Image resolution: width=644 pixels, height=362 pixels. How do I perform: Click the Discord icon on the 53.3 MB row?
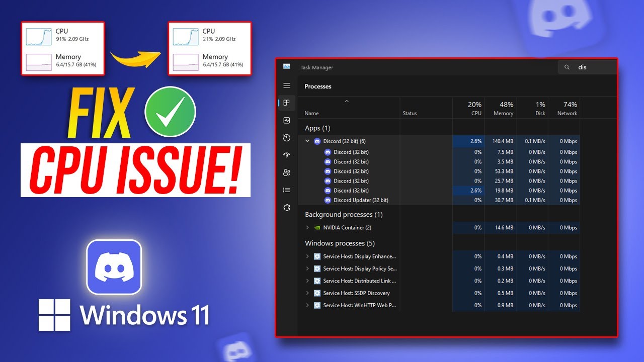click(328, 171)
